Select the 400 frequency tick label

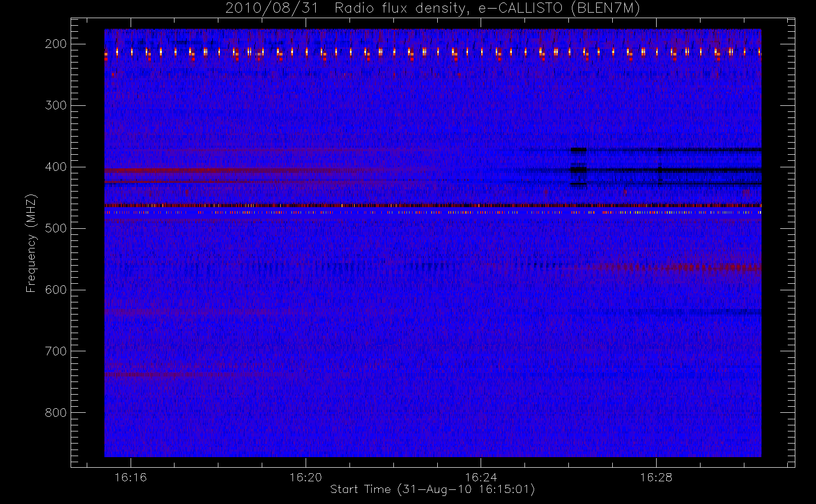pyautogui.click(x=56, y=167)
